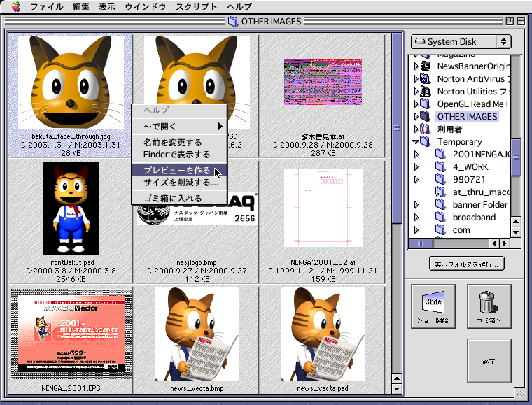Expand the Norton AntiVirus folder triangle
The image size is (532, 405).
416,78
